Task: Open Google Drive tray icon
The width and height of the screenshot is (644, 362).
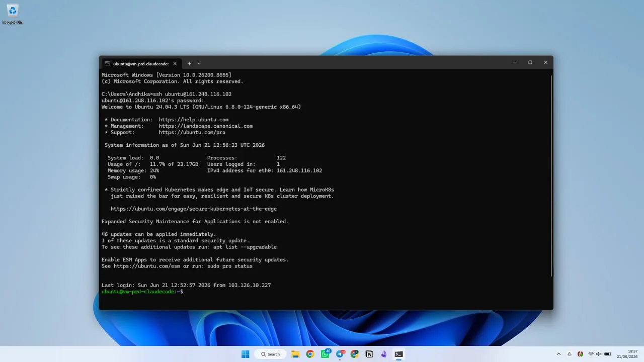Action: tap(570, 354)
